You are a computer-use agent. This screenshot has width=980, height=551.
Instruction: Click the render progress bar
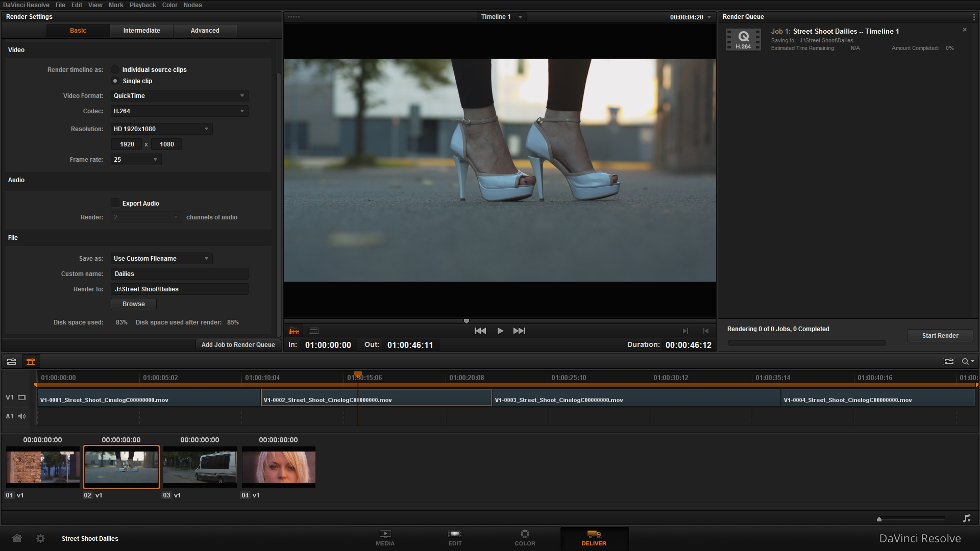pos(806,343)
